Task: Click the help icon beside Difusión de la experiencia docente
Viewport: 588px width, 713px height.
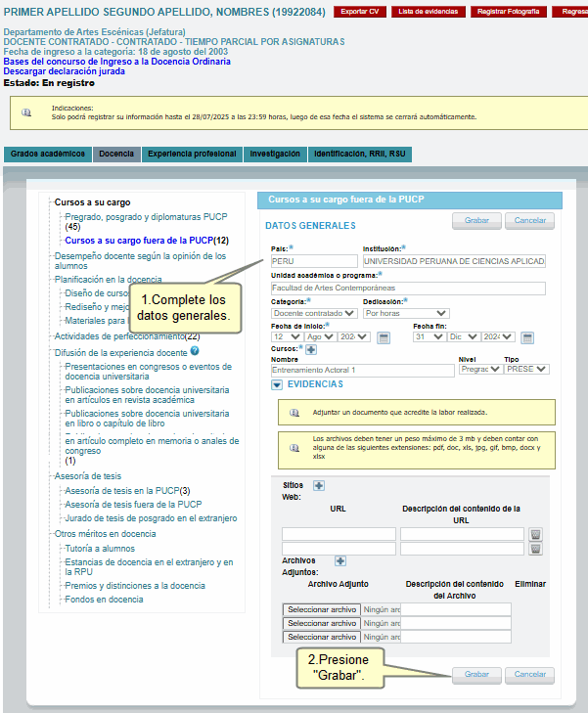Action: 195,350
